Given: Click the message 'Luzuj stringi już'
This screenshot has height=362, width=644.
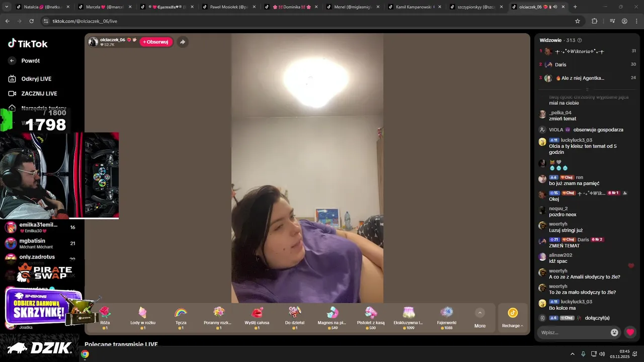Looking at the screenshot, I should (566, 230).
